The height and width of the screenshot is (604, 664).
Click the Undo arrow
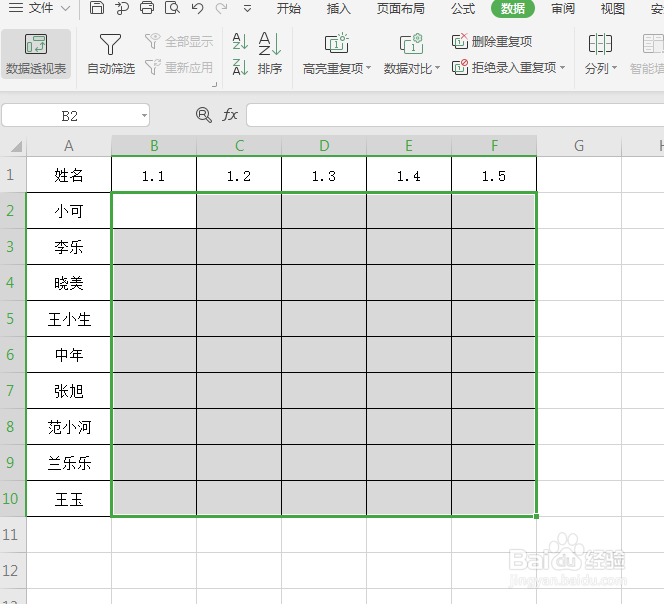pos(197,8)
